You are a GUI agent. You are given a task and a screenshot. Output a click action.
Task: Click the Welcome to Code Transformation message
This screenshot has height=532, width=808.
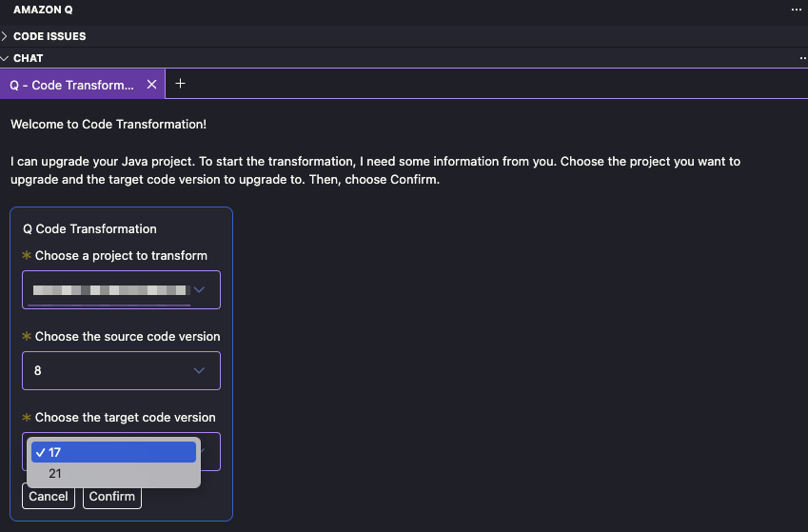108,125
